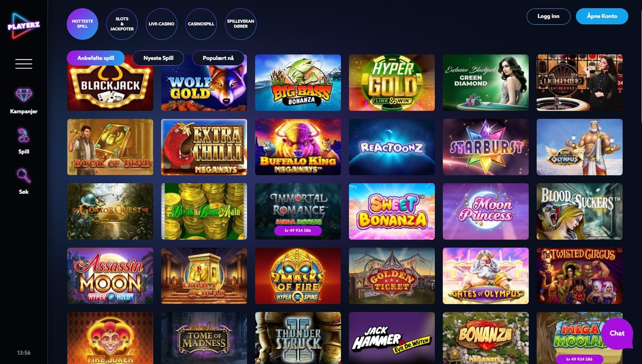The image size is (642, 364).
Task: Click the Playerz logo
Action: click(24, 26)
